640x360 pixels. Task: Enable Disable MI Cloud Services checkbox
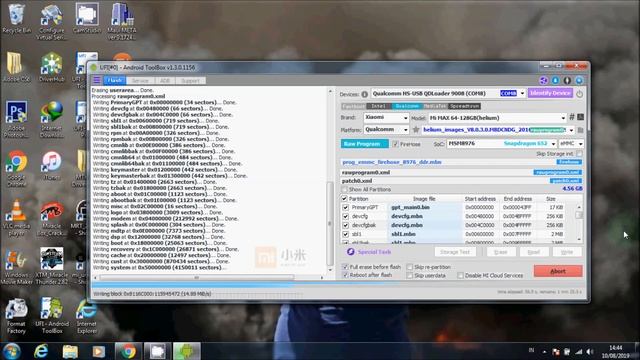[460, 276]
